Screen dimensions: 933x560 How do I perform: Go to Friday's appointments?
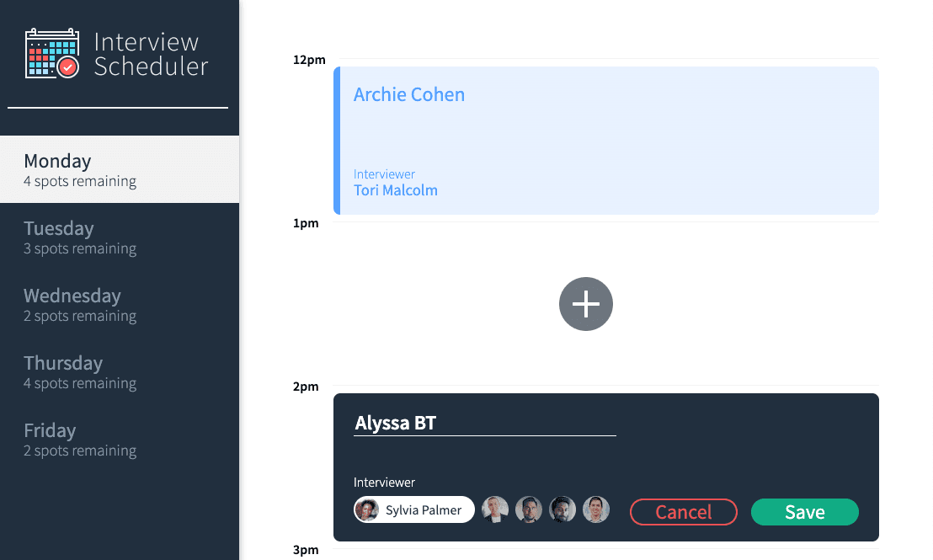click(x=120, y=439)
